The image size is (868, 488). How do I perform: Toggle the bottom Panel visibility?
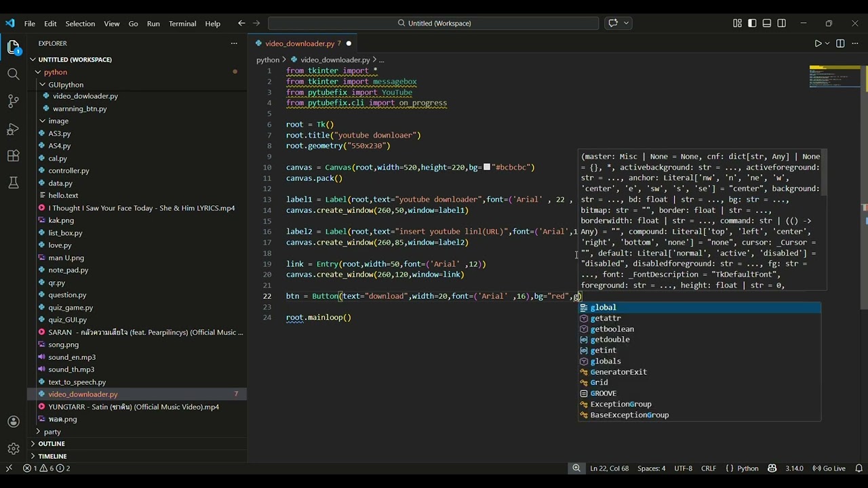pos(767,23)
